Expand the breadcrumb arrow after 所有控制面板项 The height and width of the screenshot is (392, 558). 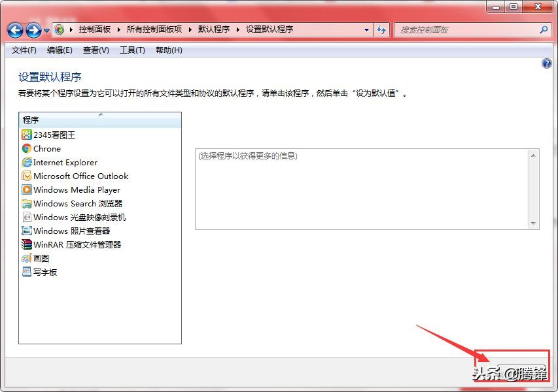click(190, 29)
